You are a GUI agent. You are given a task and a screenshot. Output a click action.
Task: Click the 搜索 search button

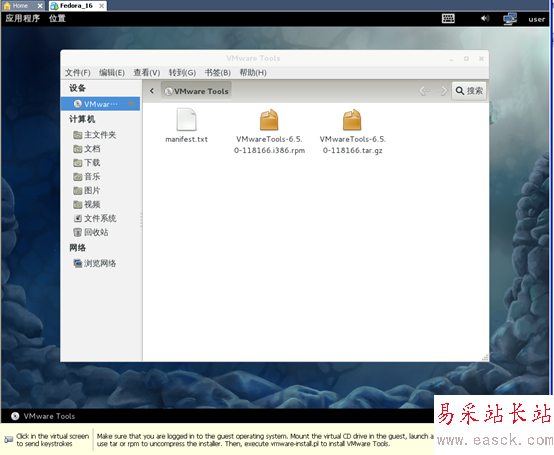coord(469,91)
